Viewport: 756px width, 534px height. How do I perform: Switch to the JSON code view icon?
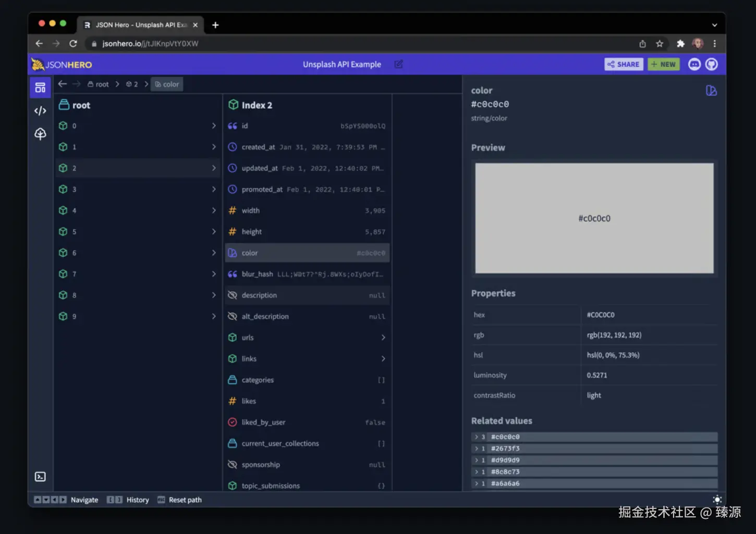pos(40,110)
